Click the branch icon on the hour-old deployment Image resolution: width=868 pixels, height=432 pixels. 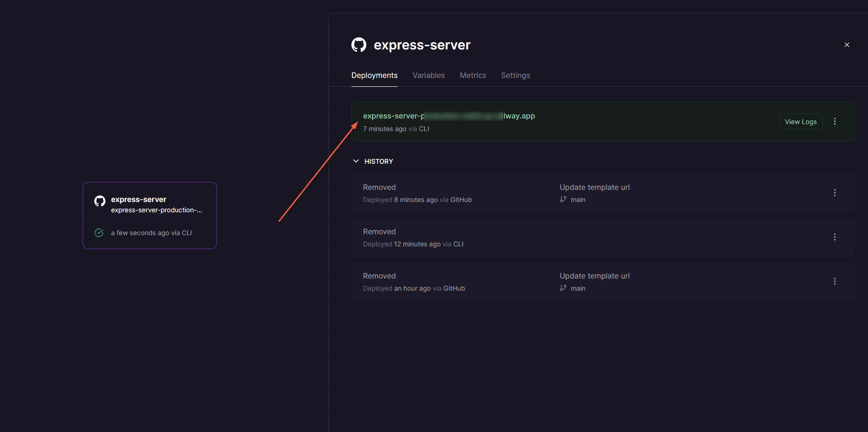[563, 288]
